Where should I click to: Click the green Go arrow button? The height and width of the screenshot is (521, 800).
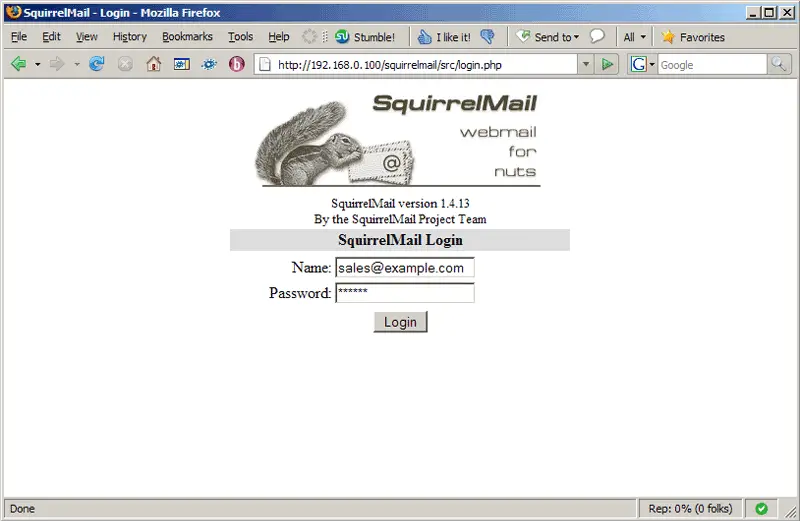coord(607,64)
